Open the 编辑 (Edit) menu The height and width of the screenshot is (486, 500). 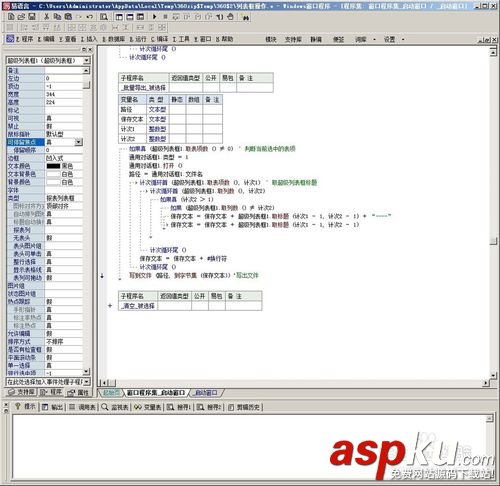(x=46, y=39)
